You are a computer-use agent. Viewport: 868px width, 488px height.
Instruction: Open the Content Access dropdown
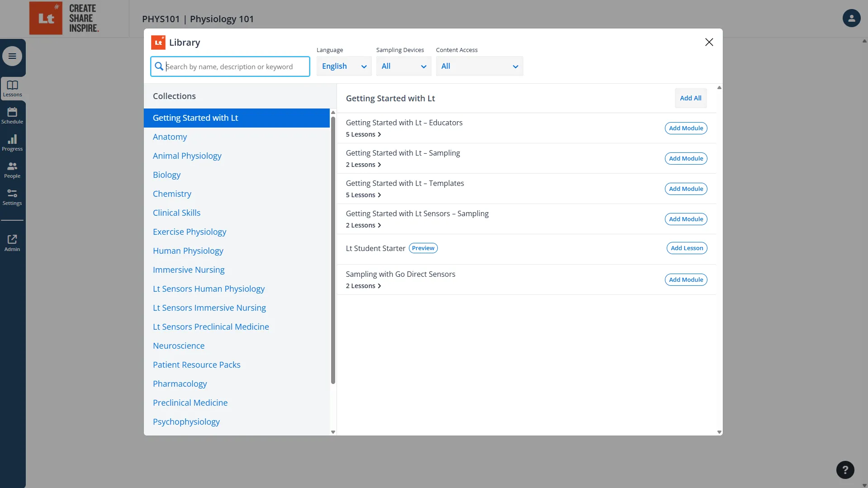(479, 66)
